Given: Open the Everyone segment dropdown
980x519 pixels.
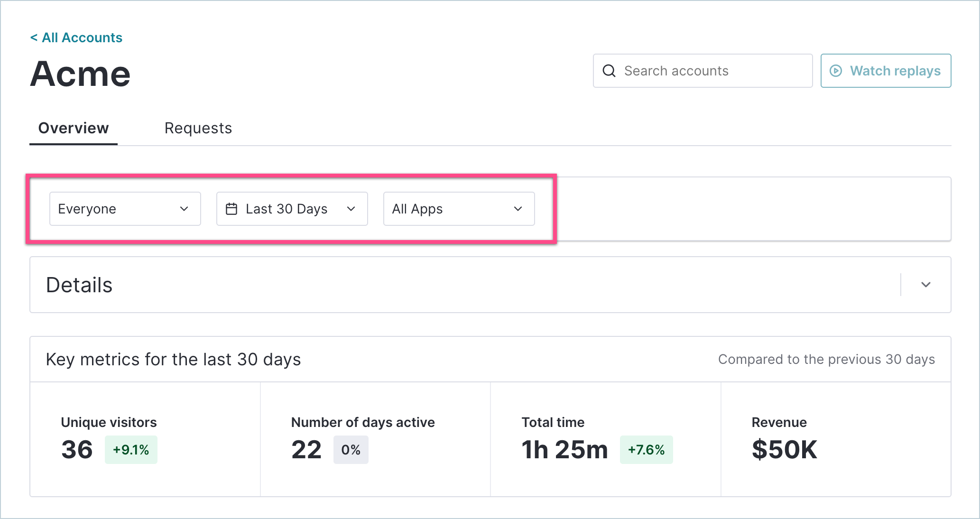Looking at the screenshot, I should (x=125, y=209).
